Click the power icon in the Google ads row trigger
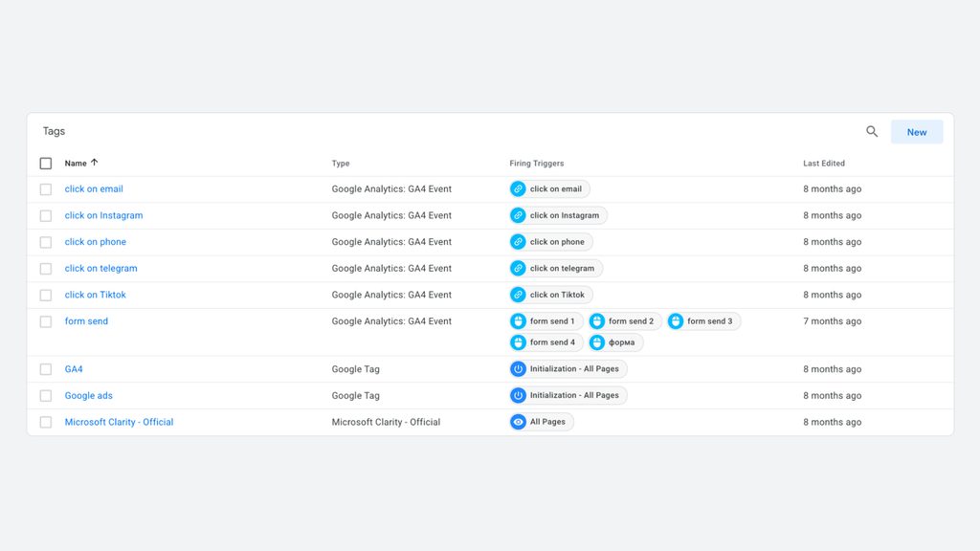The width and height of the screenshot is (980, 551). [518, 395]
